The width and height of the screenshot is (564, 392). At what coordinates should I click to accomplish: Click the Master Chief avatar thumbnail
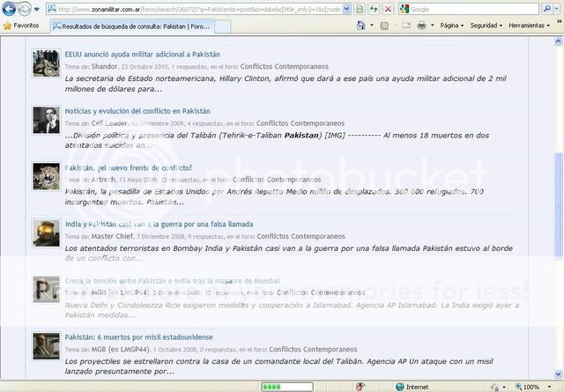[x=46, y=233]
